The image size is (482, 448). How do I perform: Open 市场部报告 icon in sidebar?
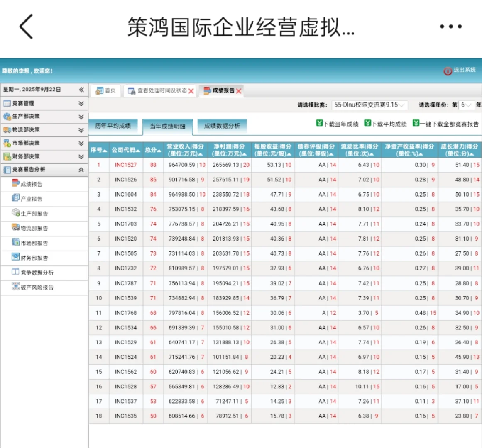(15, 242)
